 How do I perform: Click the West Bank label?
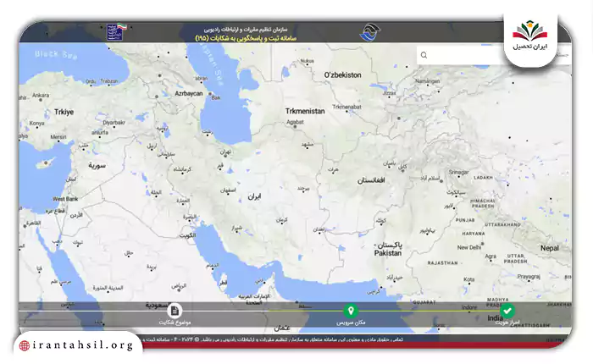point(65,199)
